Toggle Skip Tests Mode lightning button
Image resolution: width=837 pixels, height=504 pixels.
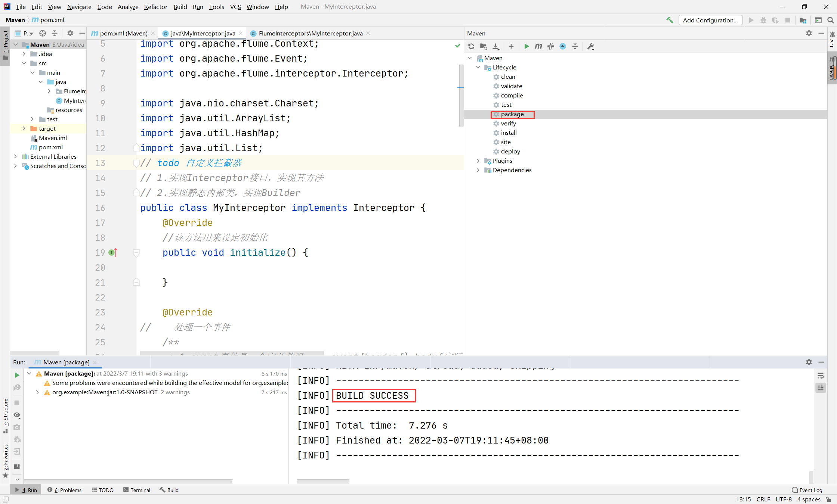[562, 46]
